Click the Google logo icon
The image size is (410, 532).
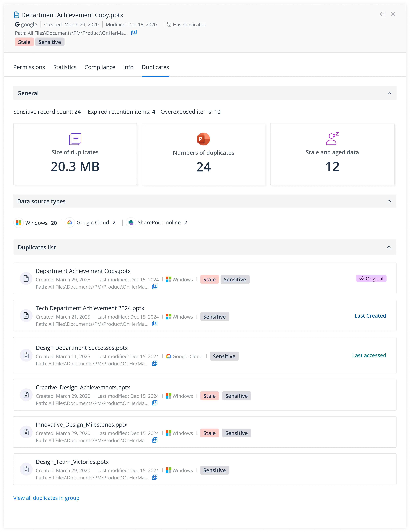pos(17,24)
